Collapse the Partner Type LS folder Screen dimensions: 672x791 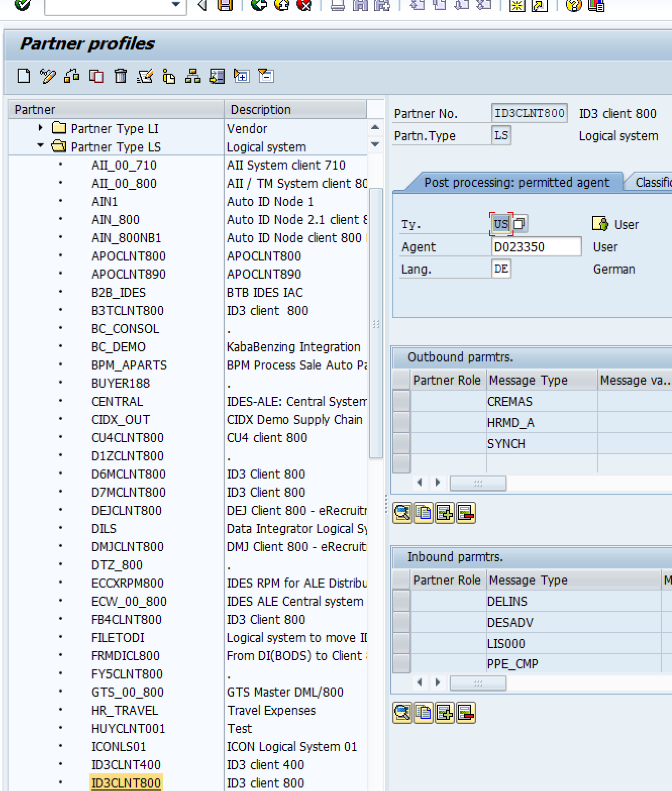[40, 146]
